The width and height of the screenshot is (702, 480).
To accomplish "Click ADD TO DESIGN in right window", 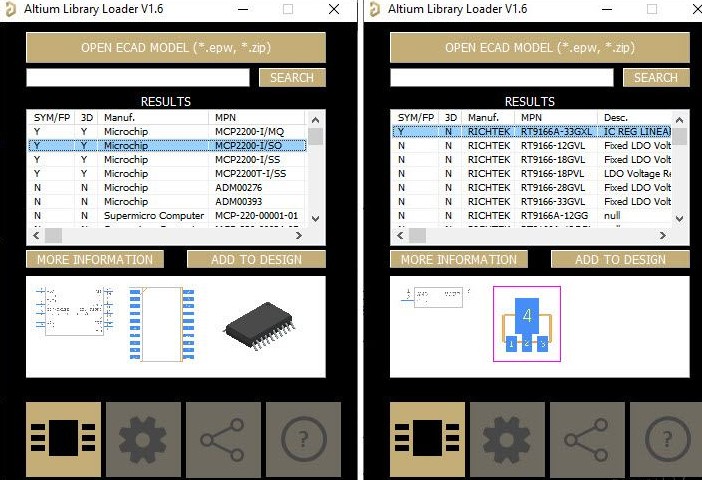I will pos(621,259).
